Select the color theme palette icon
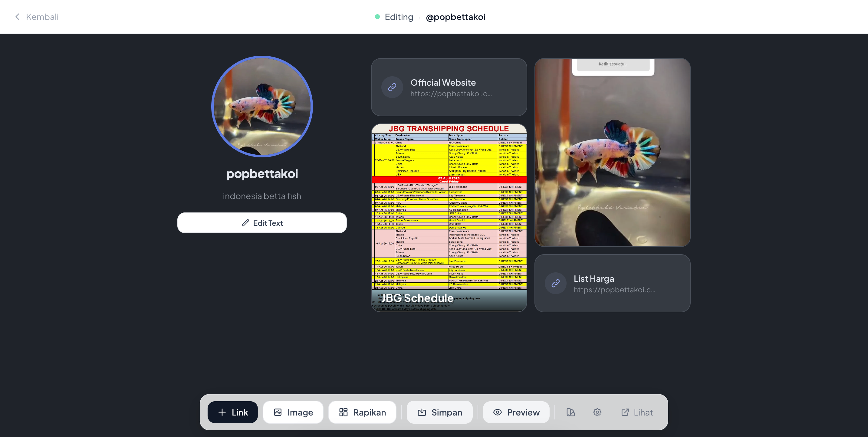The height and width of the screenshot is (437, 868). [x=570, y=412]
